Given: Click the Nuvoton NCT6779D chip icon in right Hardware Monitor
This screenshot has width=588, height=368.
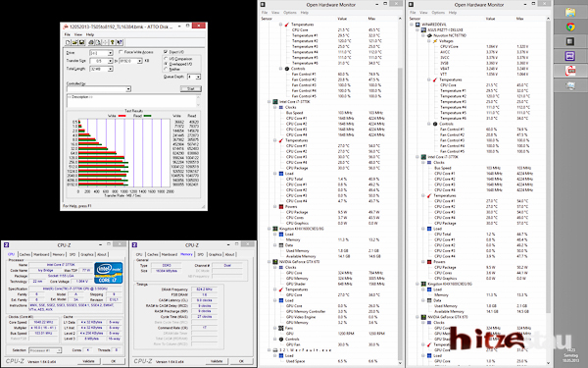Looking at the screenshot, I should point(429,35).
